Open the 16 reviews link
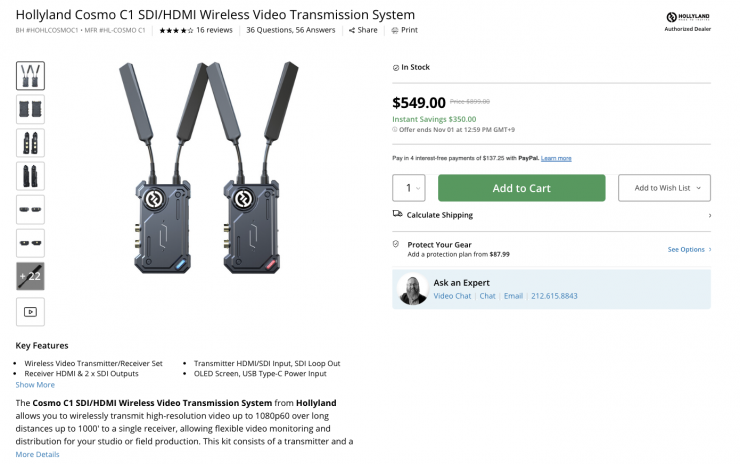This screenshot has height=464, width=740. click(214, 31)
